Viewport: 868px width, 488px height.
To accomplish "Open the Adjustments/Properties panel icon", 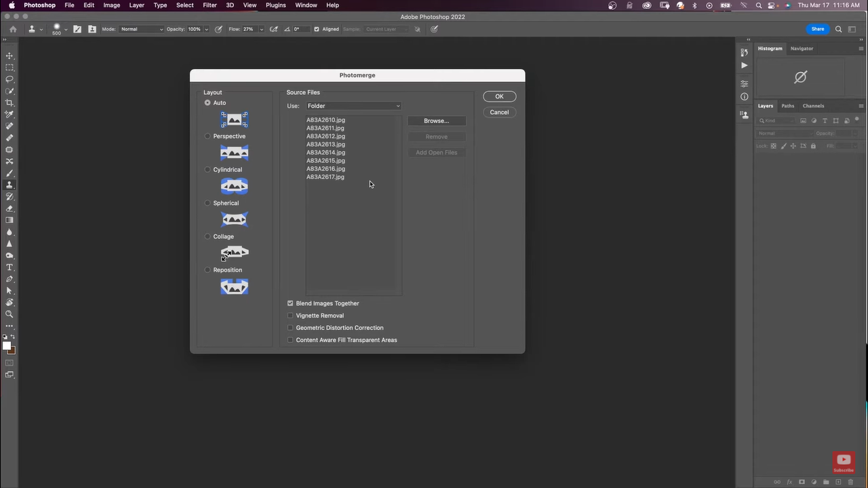I will click(x=744, y=84).
